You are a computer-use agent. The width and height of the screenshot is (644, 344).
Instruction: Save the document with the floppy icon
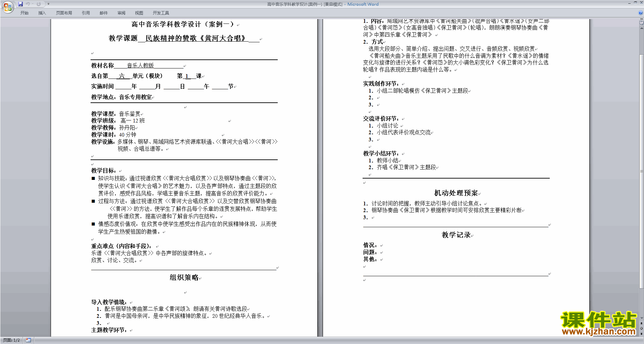(20, 4)
